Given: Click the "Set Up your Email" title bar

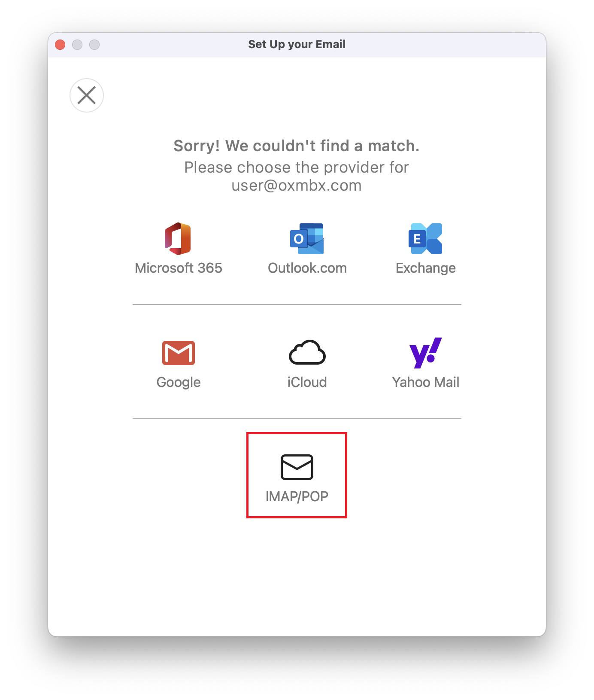Looking at the screenshot, I should pyautogui.click(x=297, y=44).
